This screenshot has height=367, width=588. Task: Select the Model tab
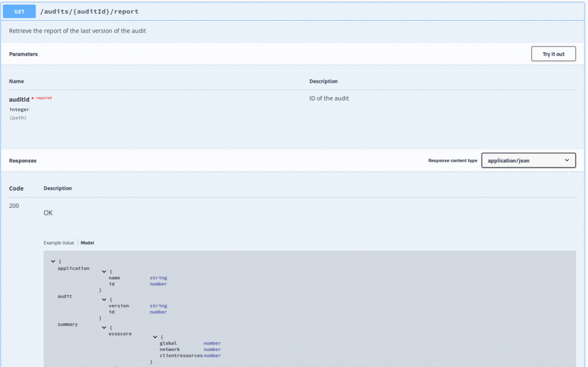click(87, 243)
